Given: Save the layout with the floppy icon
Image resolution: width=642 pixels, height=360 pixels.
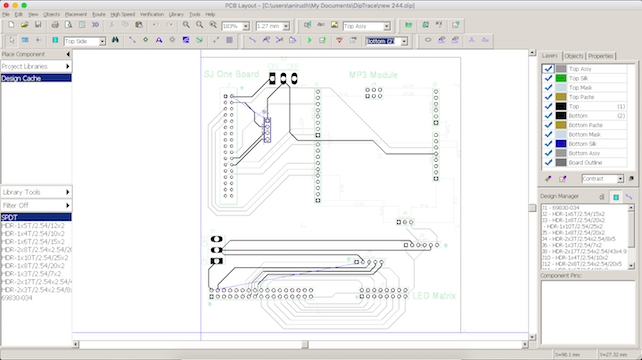Looking at the screenshot, I should pyautogui.click(x=38, y=25).
